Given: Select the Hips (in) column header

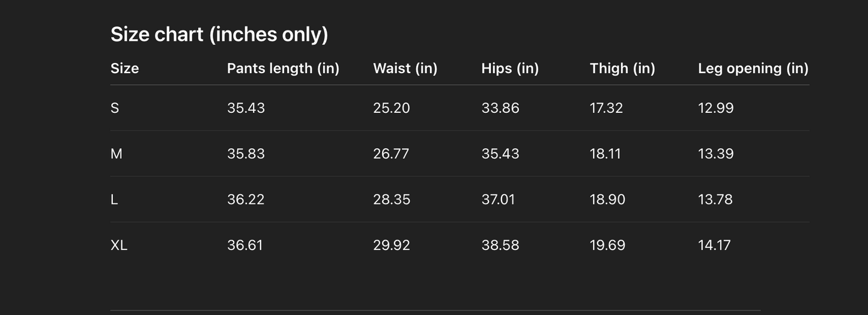Looking at the screenshot, I should [510, 68].
